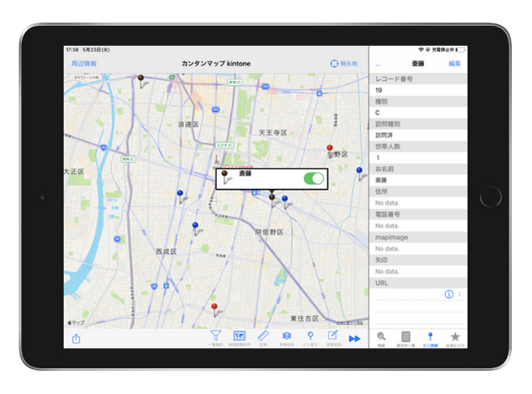532x394 pixels.
Task: Tap the double-arrow forward icon in the toolbar
Action: [355, 338]
